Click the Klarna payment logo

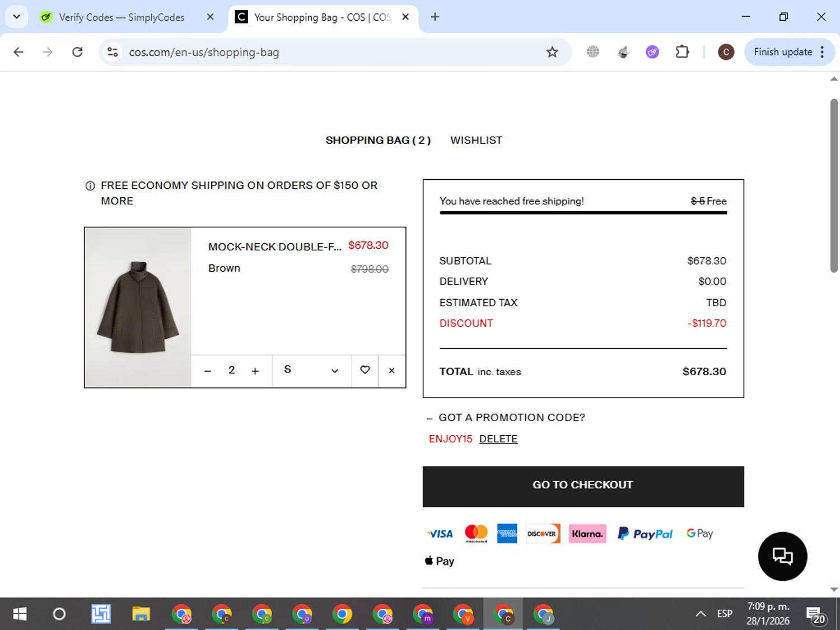pos(587,534)
